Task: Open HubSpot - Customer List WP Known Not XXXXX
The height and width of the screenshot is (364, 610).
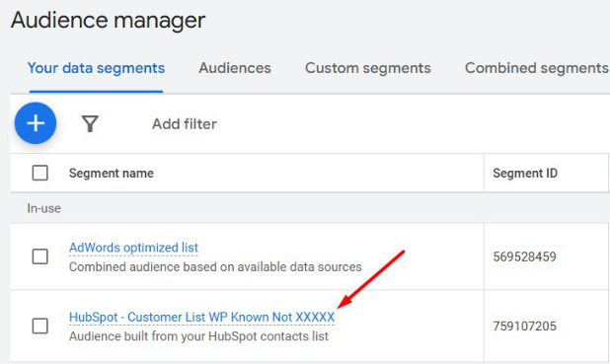Action: 201,317
